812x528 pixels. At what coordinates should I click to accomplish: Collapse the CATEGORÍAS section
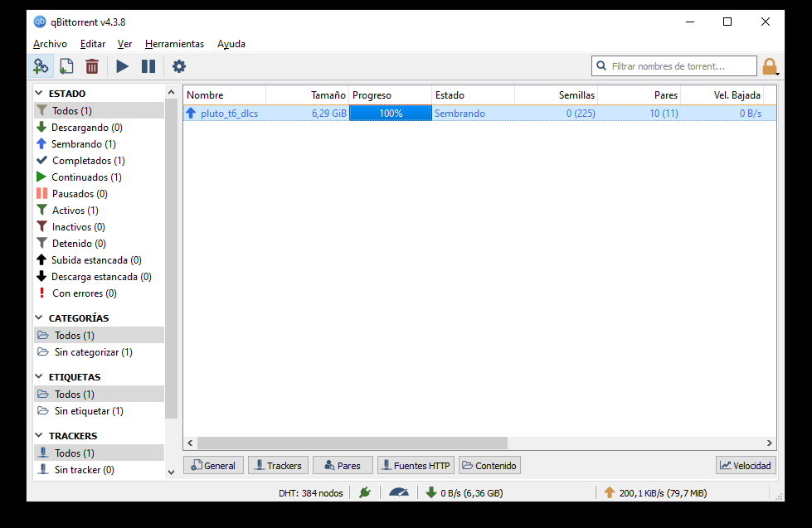[39, 317]
